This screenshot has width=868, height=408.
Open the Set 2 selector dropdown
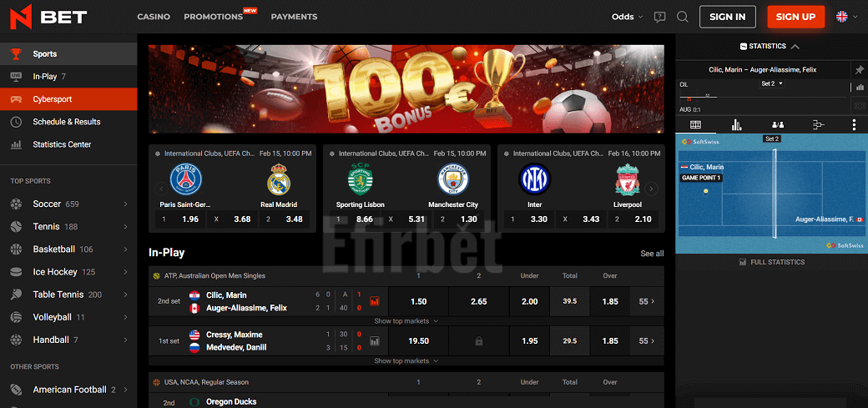[x=773, y=83]
